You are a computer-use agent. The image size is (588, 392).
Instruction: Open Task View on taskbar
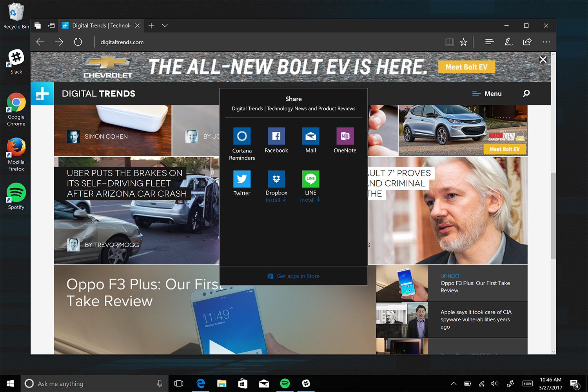(x=179, y=383)
